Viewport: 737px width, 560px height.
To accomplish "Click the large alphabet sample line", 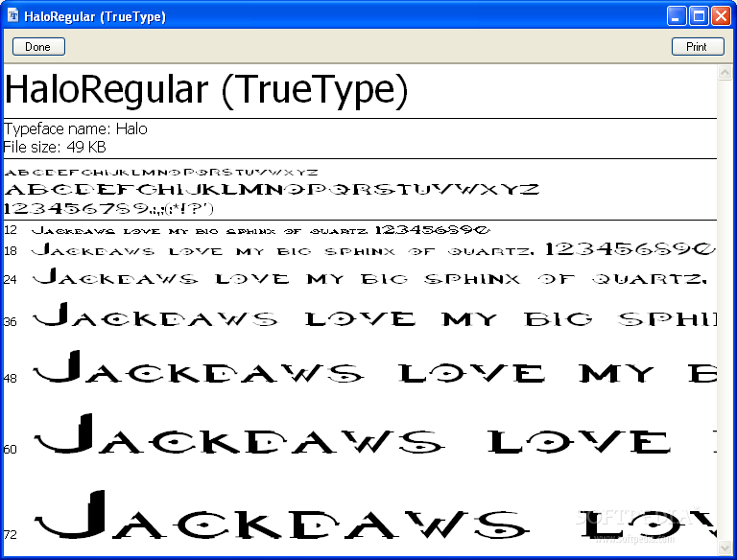I will point(272,189).
